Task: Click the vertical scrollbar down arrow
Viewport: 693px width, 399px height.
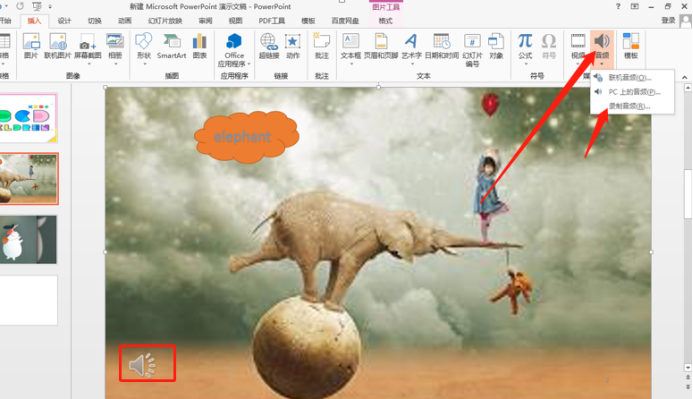Action: (688, 367)
